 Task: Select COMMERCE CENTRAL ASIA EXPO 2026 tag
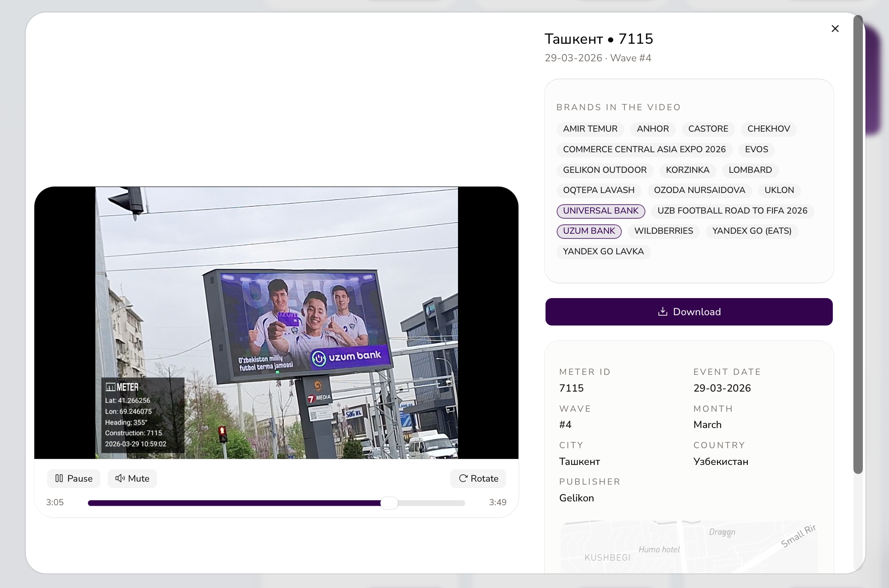(x=644, y=150)
